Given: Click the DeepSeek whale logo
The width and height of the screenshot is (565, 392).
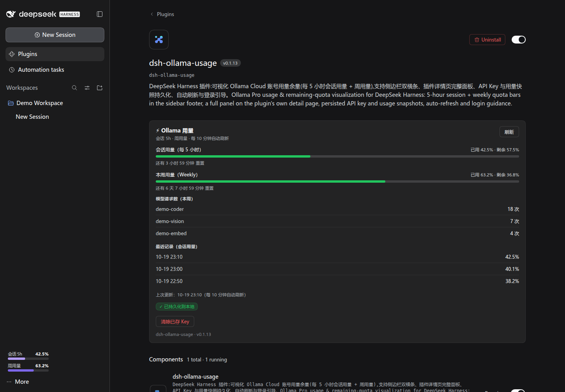Looking at the screenshot, I should pos(11,14).
